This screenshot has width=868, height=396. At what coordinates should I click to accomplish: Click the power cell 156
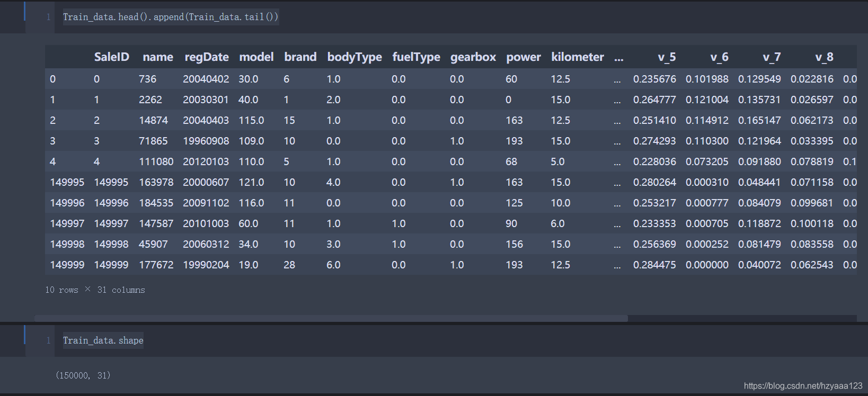(514, 244)
